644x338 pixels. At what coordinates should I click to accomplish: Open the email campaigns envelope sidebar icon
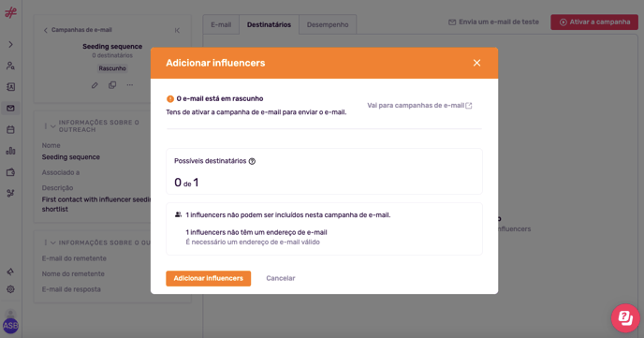tap(10, 108)
